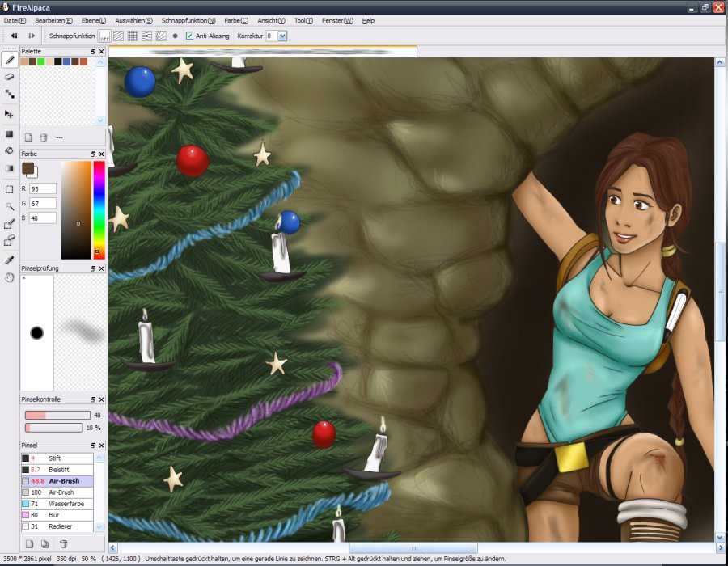Pick the black palette swatch

[x=58, y=61]
